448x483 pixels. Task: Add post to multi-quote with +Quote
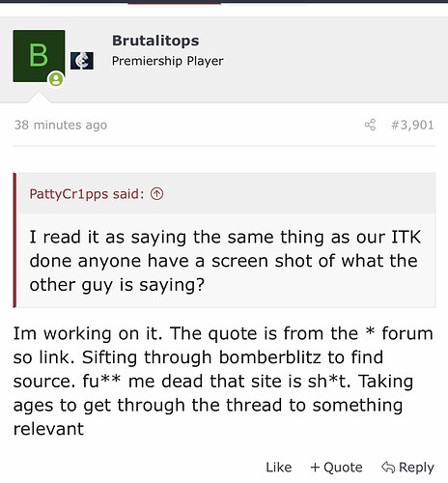click(336, 467)
